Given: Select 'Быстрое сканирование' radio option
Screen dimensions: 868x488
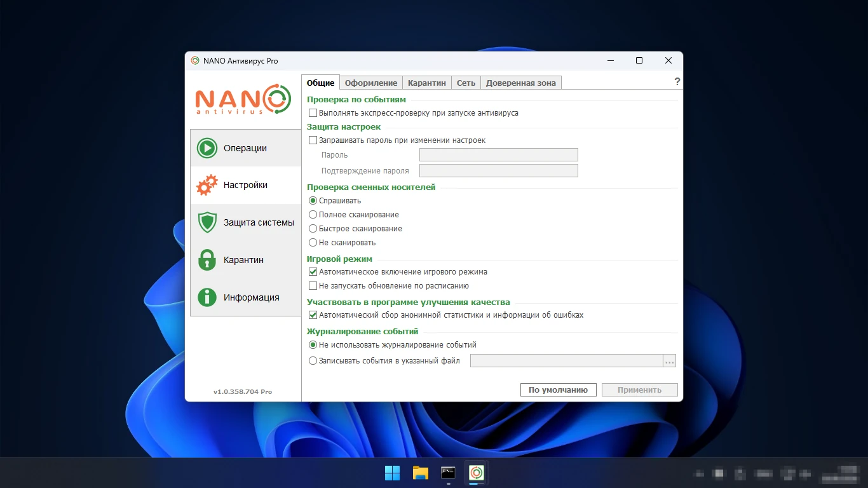Looking at the screenshot, I should click(313, 229).
